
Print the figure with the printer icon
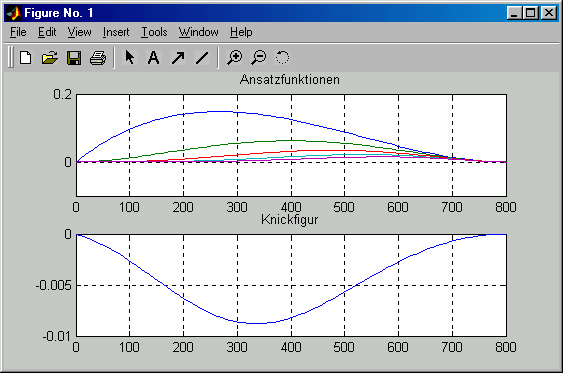tap(98, 57)
